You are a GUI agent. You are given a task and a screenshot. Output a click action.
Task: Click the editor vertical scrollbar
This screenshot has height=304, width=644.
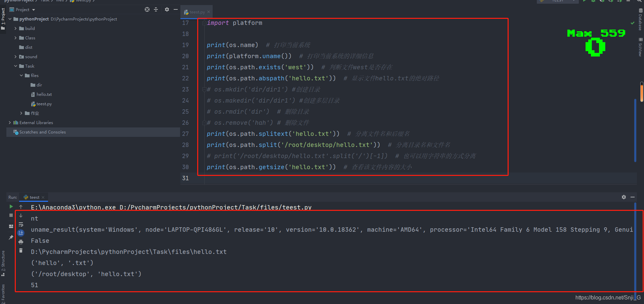tap(635, 130)
